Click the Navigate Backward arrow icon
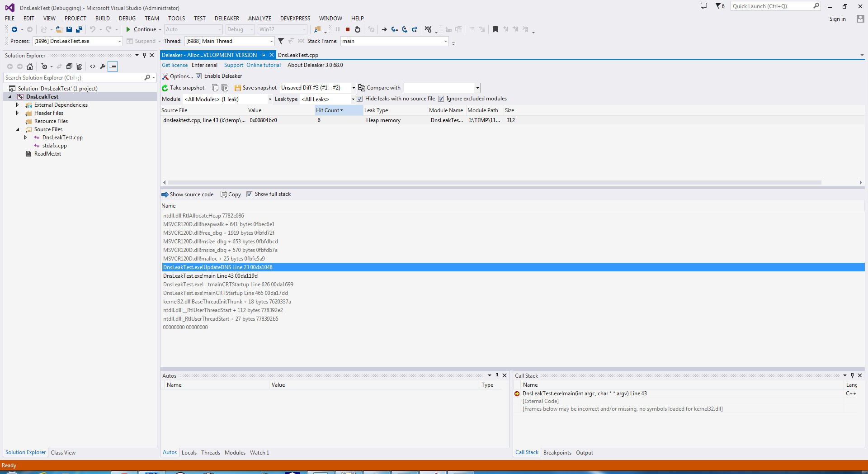Screen dimensions: 868x474 pos(14,29)
